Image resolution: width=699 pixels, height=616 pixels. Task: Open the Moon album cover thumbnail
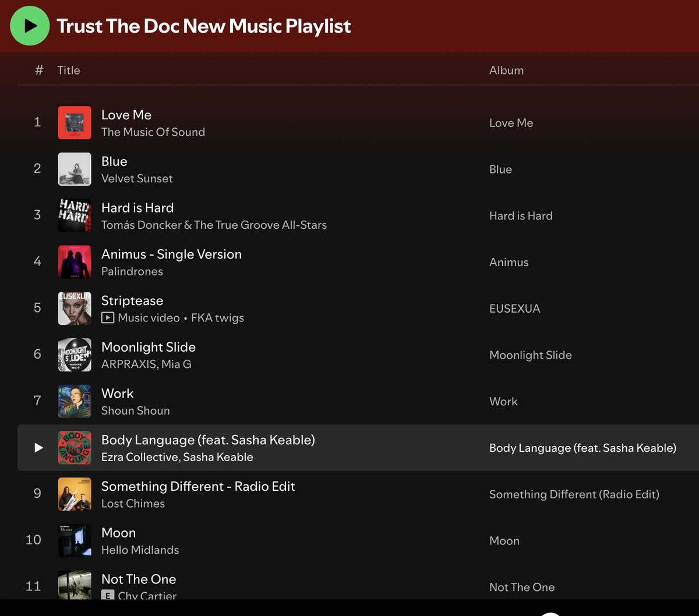click(x=74, y=540)
